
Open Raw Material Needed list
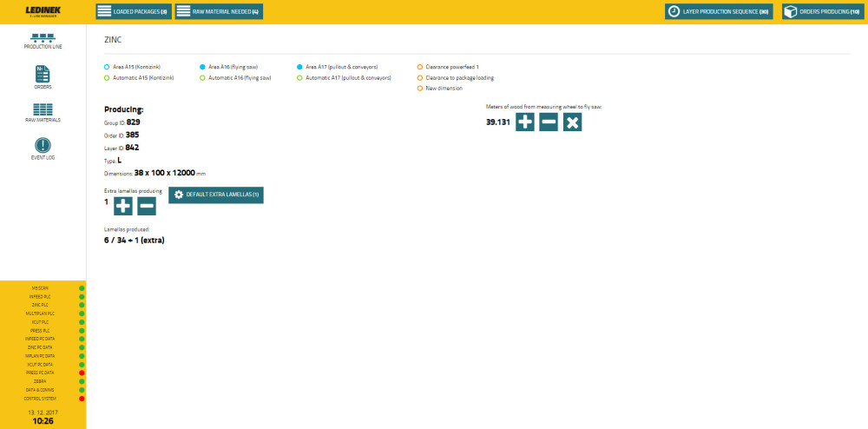(x=219, y=11)
